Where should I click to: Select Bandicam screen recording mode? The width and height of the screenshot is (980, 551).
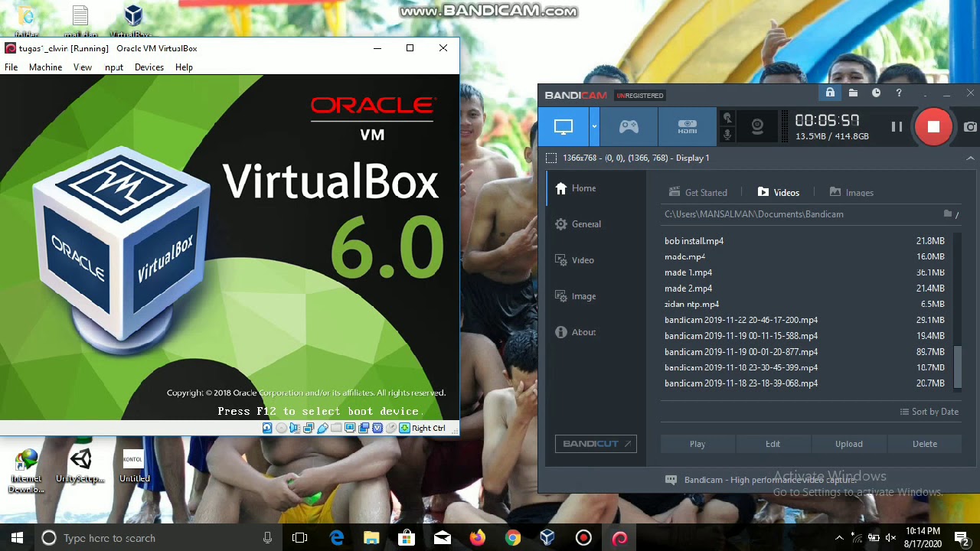coord(563,127)
